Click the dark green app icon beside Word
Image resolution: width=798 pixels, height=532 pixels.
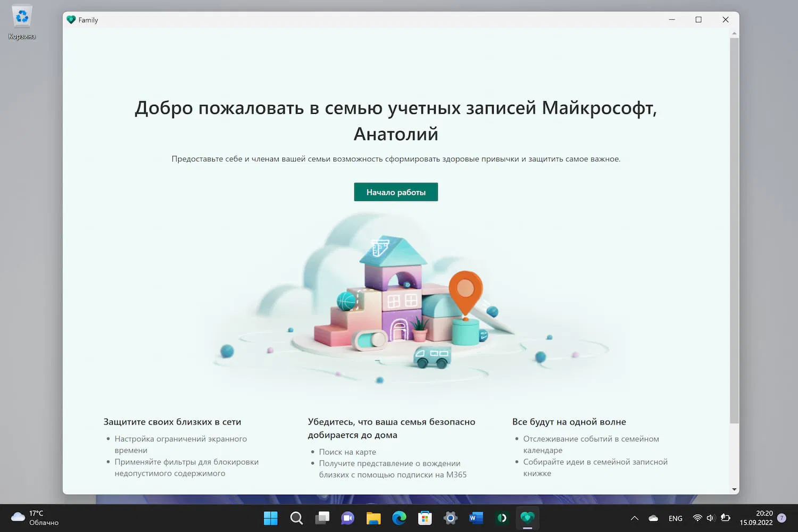(x=502, y=518)
